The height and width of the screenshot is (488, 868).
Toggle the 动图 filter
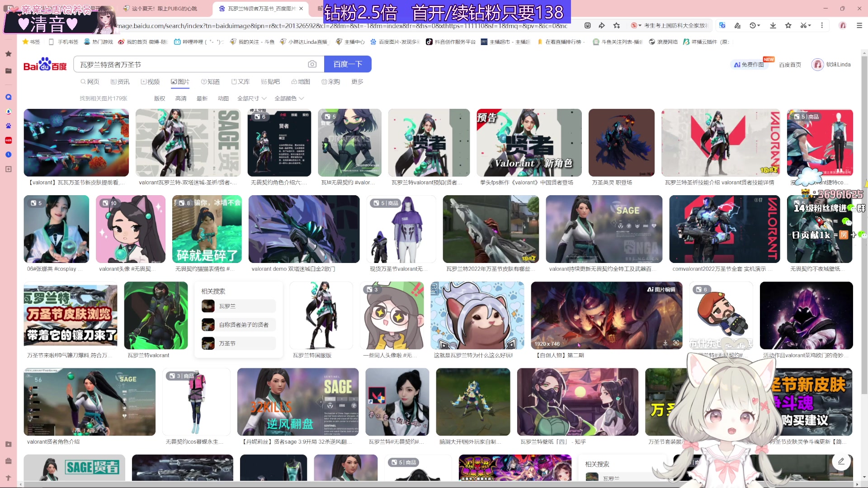point(223,99)
